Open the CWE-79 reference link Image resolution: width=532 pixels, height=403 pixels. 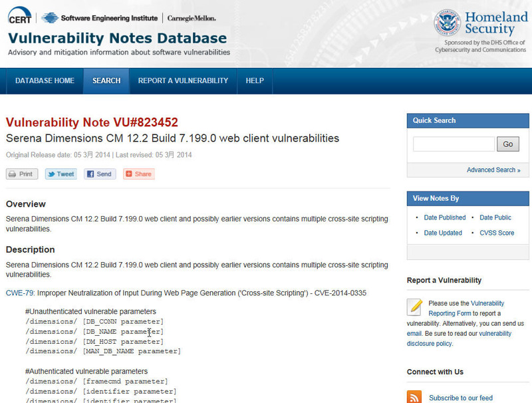tap(19, 293)
